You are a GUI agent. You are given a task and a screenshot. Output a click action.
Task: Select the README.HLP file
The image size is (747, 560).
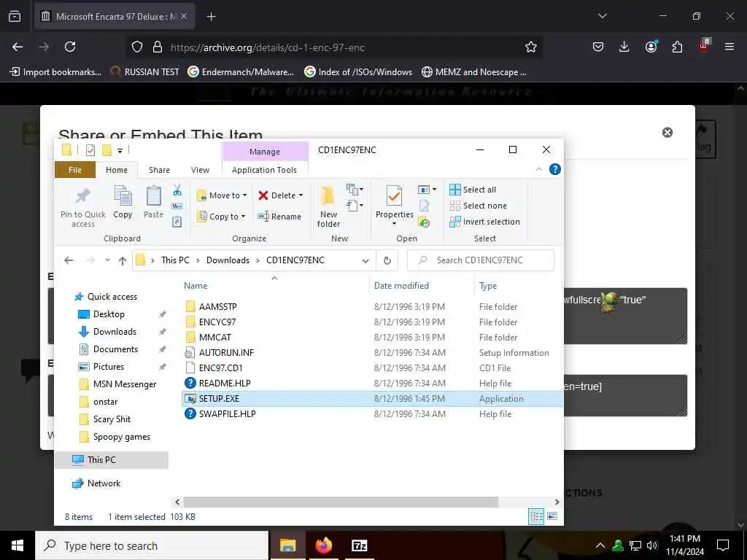(x=225, y=384)
